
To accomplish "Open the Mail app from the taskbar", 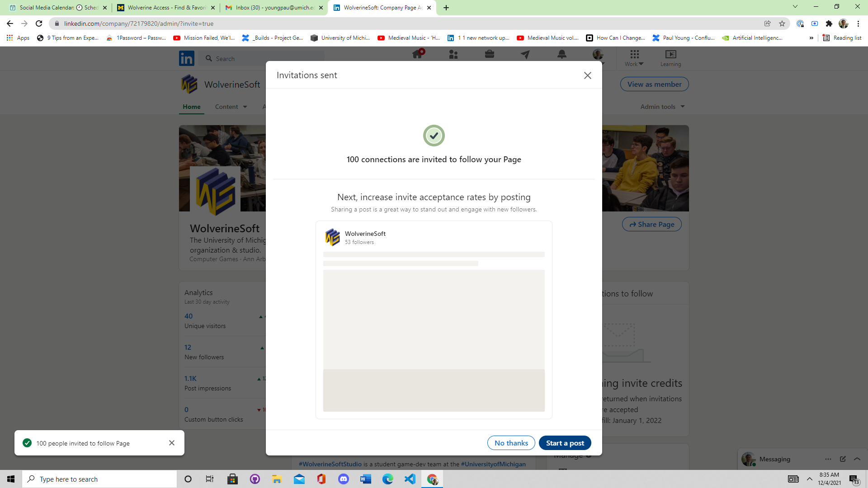I will [299, 479].
